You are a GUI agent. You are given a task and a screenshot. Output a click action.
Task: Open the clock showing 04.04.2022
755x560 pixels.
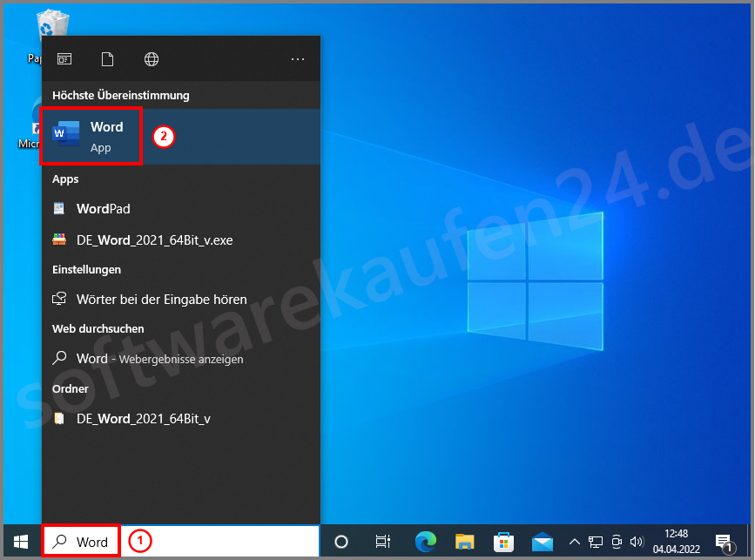click(x=677, y=541)
